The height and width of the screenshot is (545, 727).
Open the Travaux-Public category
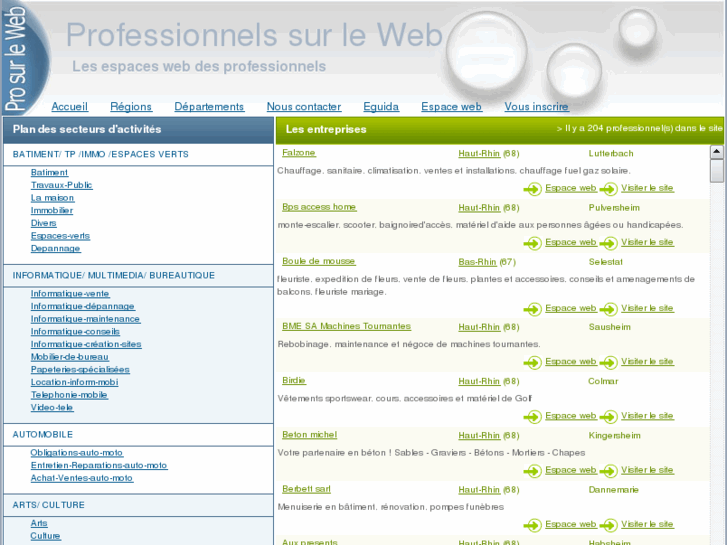pos(62,185)
